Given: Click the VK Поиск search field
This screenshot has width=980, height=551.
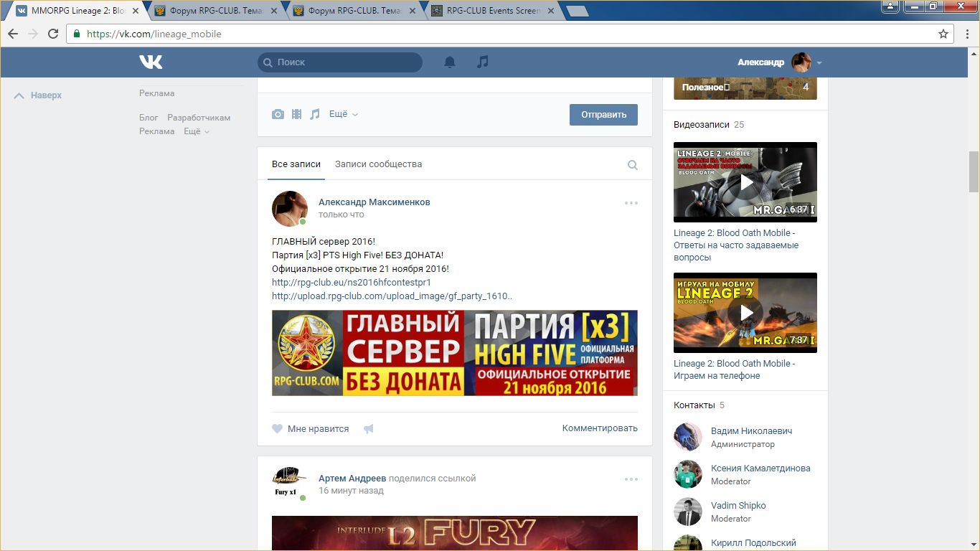Looking at the screenshot, I should [x=340, y=62].
